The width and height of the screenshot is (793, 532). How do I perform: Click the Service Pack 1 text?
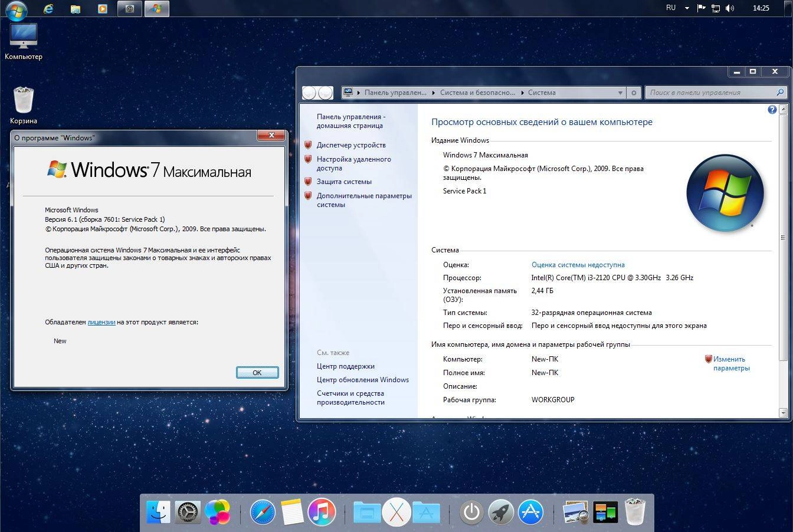pos(465,191)
